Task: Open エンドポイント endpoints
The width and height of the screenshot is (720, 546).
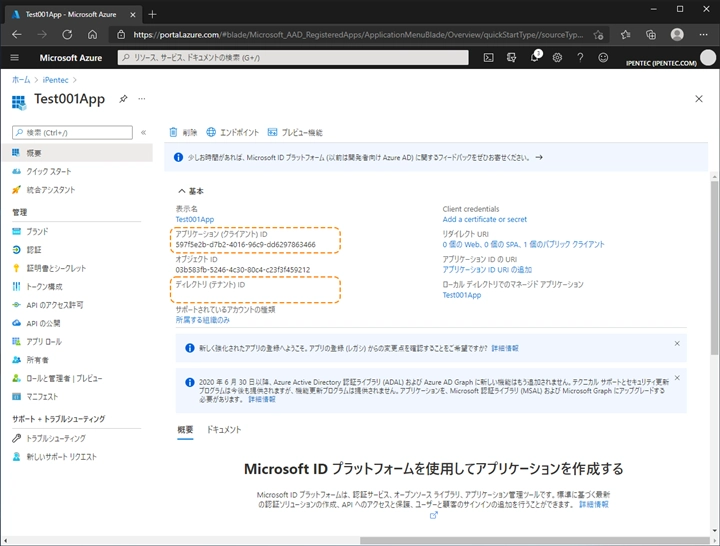Action: pyautogui.click(x=232, y=132)
